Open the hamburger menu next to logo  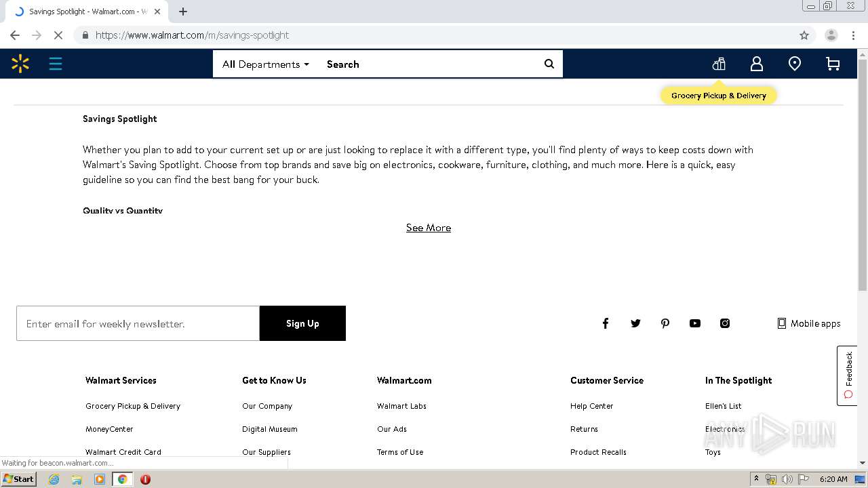click(x=56, y=64)
